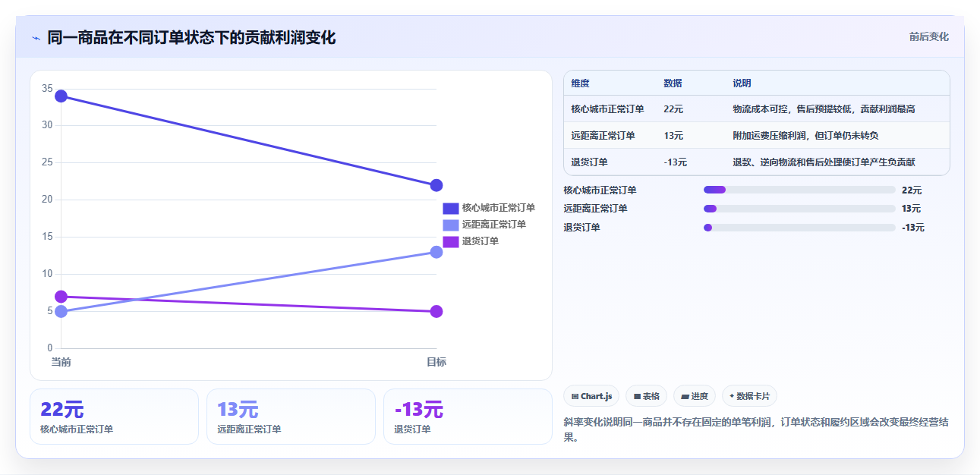Click the y-axis label 35
Image resolution: width=980 pixels, height=475 pixels.
[x=47, y=89]
